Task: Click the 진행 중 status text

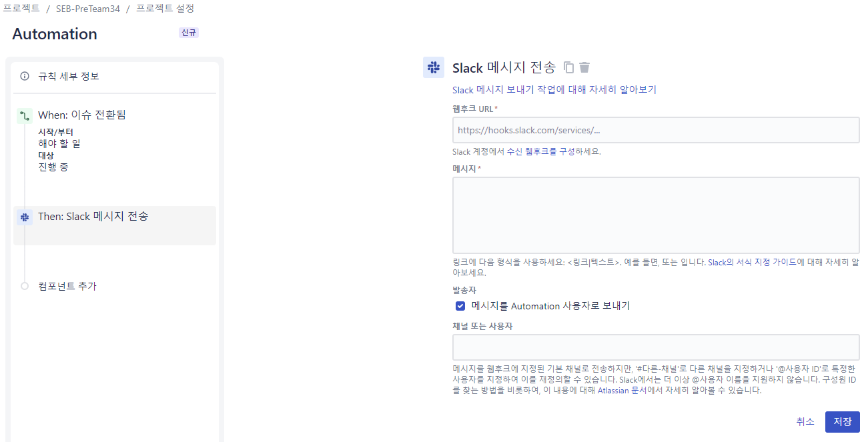Action: pyautogui.click(x=53, y=167)
